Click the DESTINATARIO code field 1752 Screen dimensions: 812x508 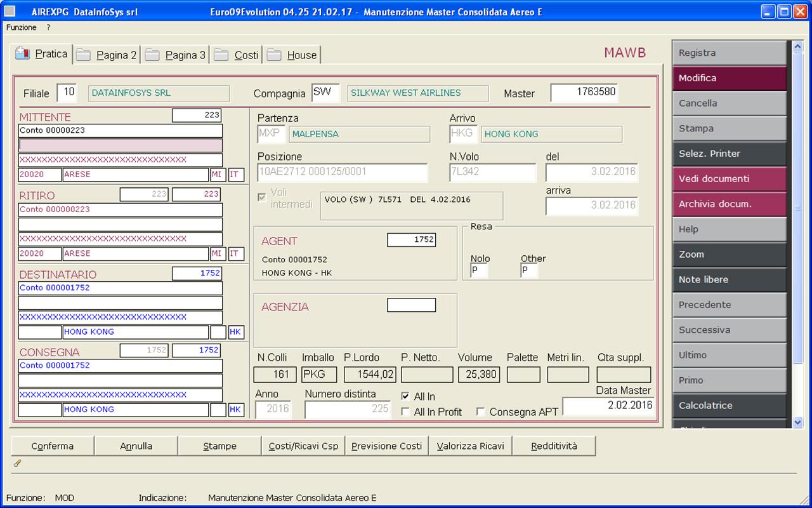pos(197,273)
